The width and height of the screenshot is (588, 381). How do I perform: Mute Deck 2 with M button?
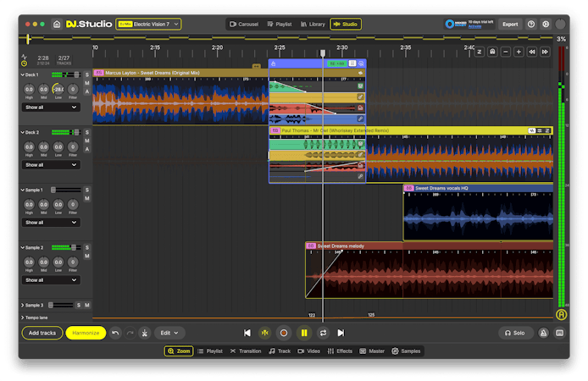coord(87,141)
